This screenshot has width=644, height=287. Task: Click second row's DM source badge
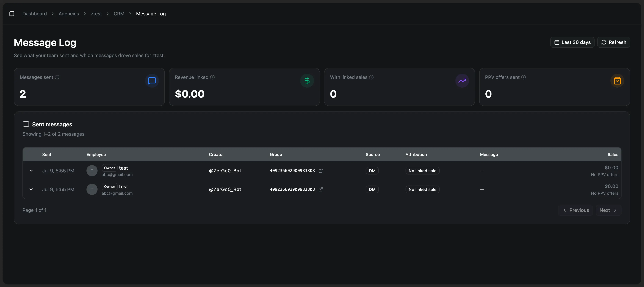[372, 189]
